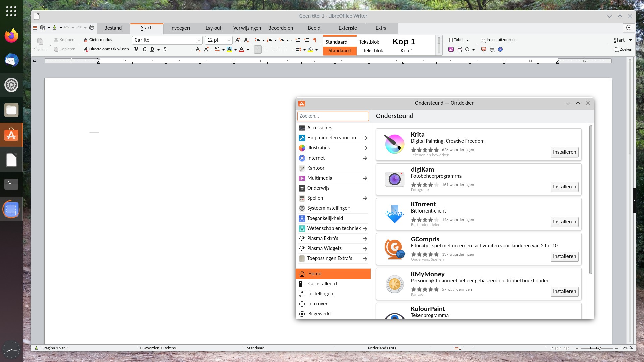Viewport: 644px width, 362px height.
Task: Open the Invoegen tab
Action: 180,28
